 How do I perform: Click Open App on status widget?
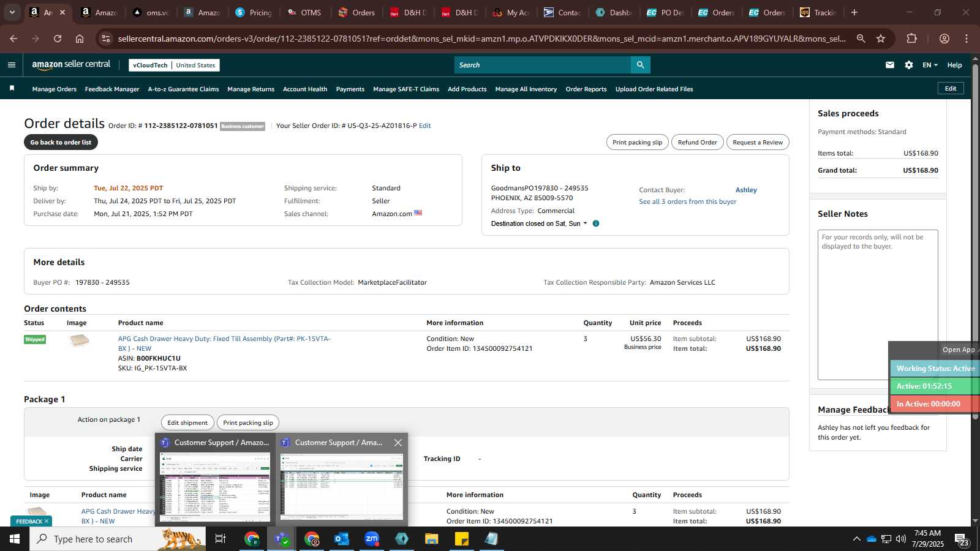tap(959, 350)
